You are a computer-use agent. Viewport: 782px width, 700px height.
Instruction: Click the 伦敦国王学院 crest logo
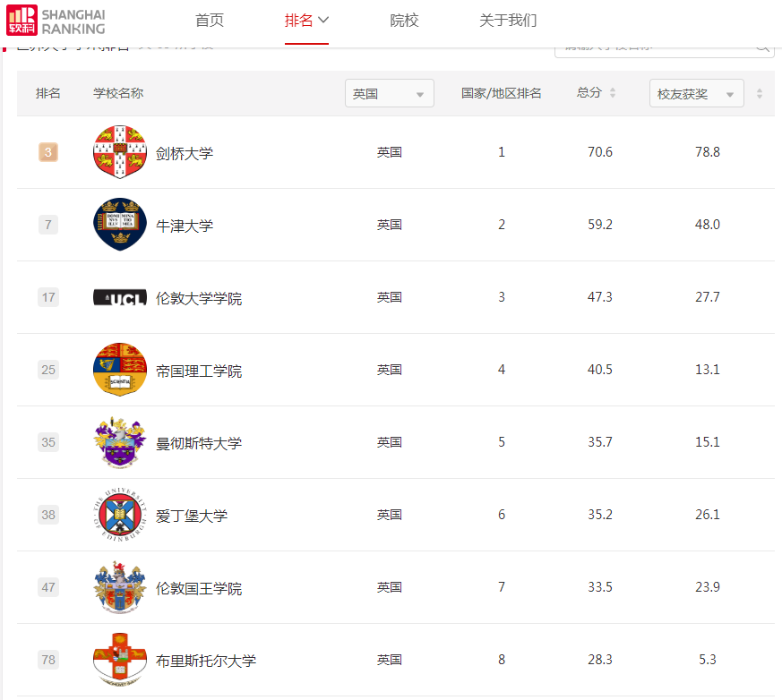click(x=120, y=587)
